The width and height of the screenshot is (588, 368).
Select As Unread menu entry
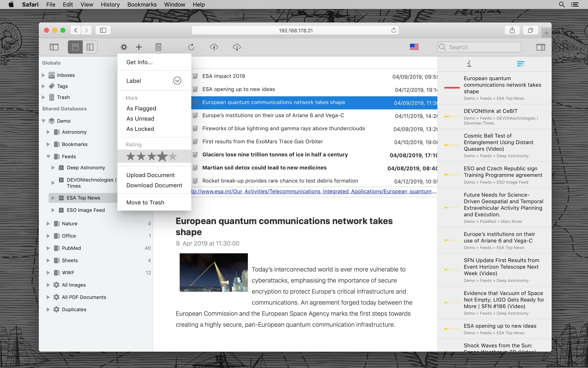click(x=140, y=119)
